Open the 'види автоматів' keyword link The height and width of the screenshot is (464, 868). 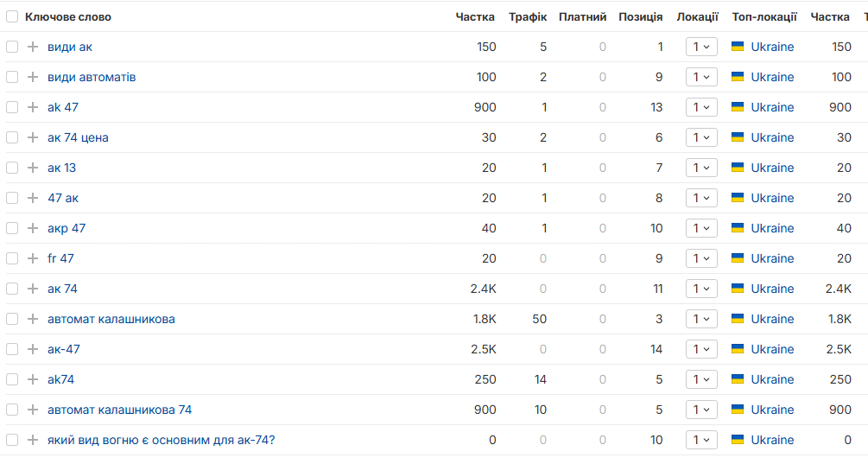click(x=92, y=78)
